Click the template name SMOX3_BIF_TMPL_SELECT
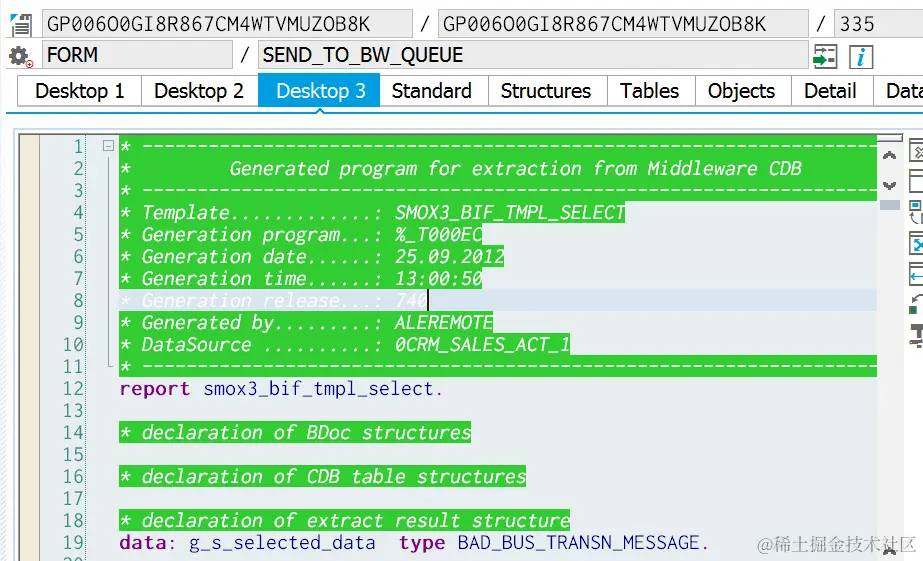Screen dimensions: 923x561 (510, 213)
